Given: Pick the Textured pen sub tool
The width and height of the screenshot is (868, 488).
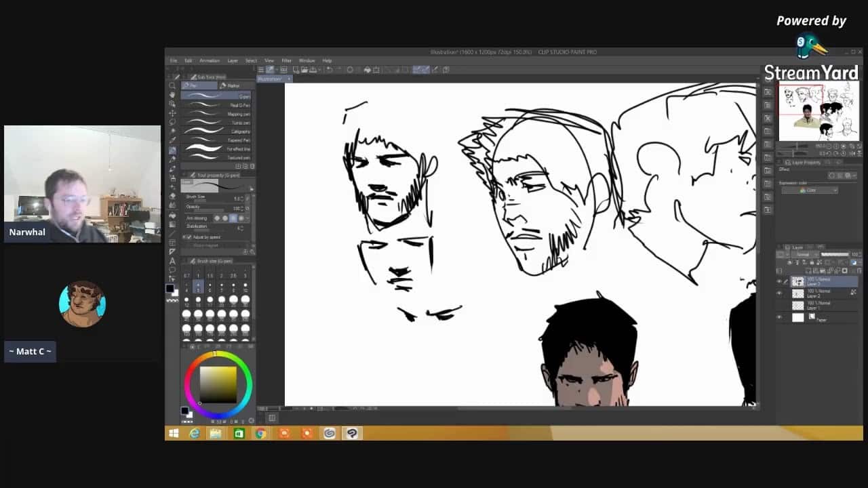Looking at the screenshot, I should coord(217,157).
